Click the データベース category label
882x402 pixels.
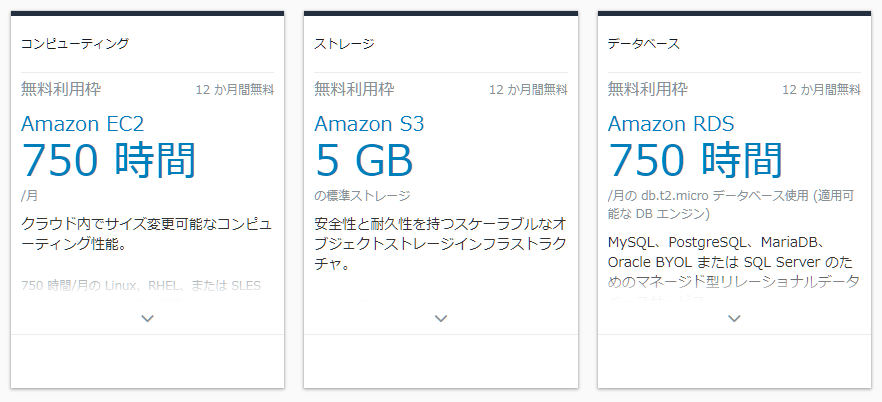pos(644,43)
